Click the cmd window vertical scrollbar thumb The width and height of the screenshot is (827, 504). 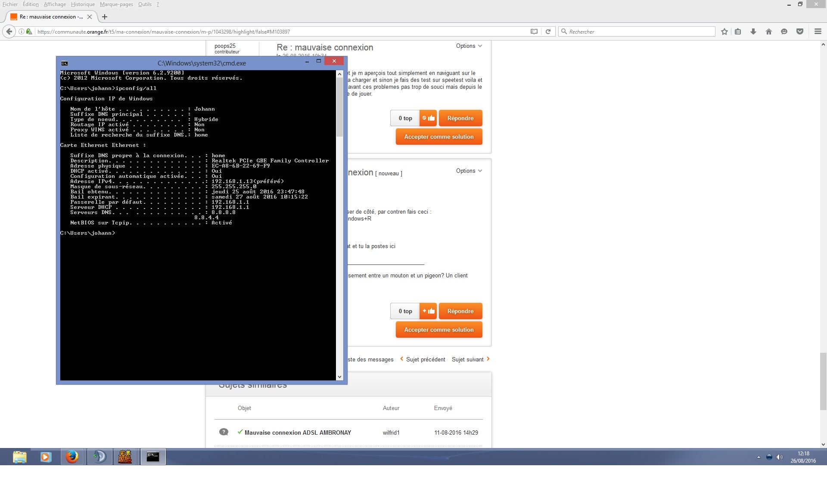339,108
